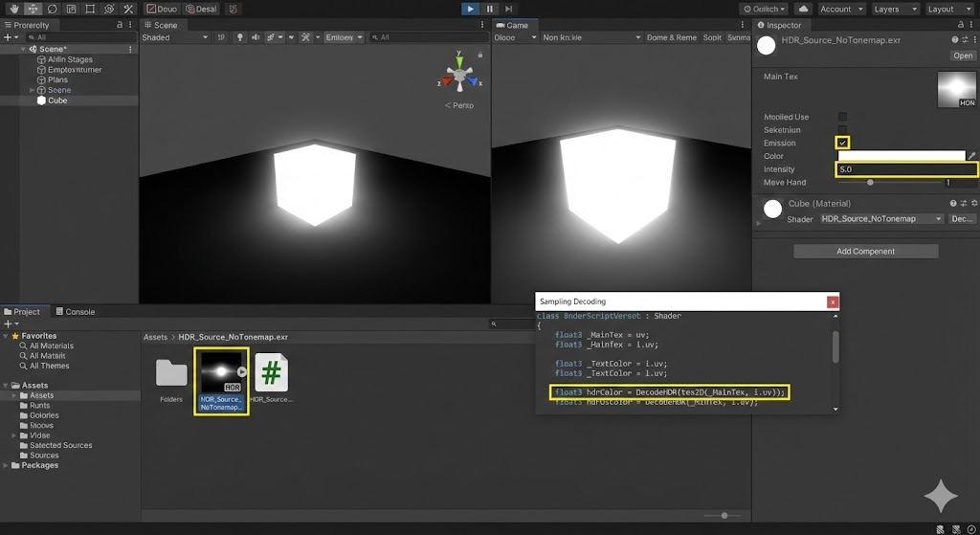Click the orientation gizmo in Scene view
The height and width of the screenshot is (535, 980).
459,75
